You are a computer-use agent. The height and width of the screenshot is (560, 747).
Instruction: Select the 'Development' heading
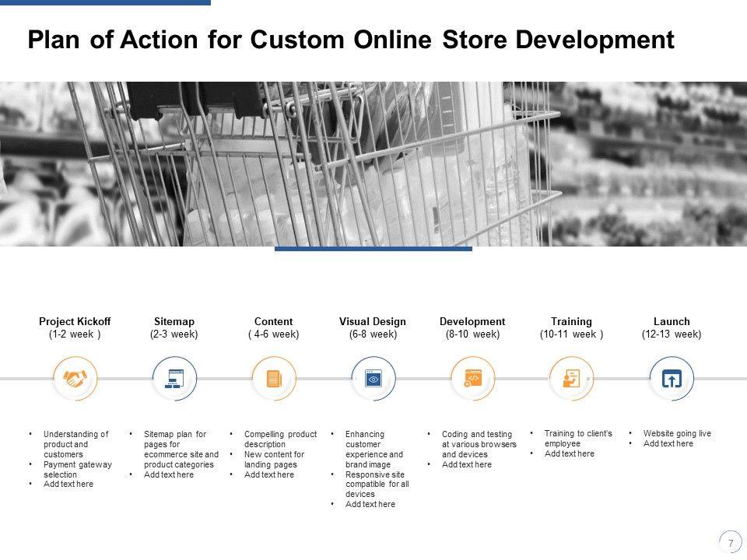472,321
